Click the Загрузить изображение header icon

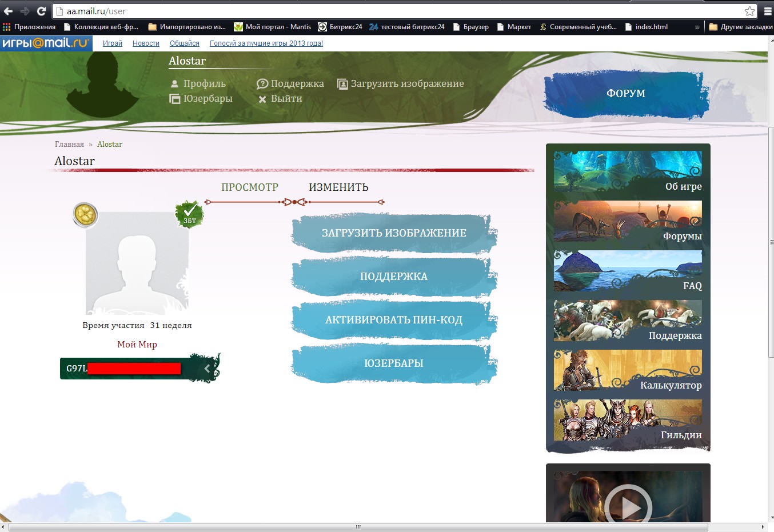(x=342, y=84)
